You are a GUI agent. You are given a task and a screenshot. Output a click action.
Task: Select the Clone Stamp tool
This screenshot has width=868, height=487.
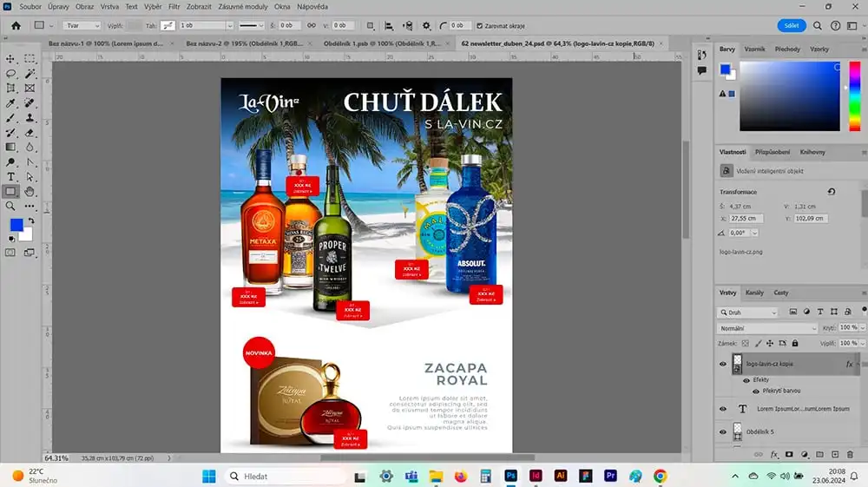(x=30, y=118)
